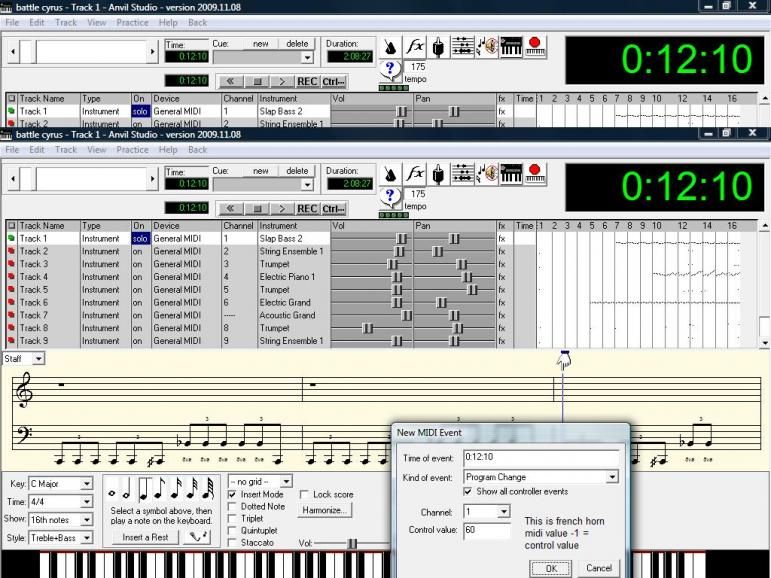Show the piano keyboard icon in front window

point(511,174)
